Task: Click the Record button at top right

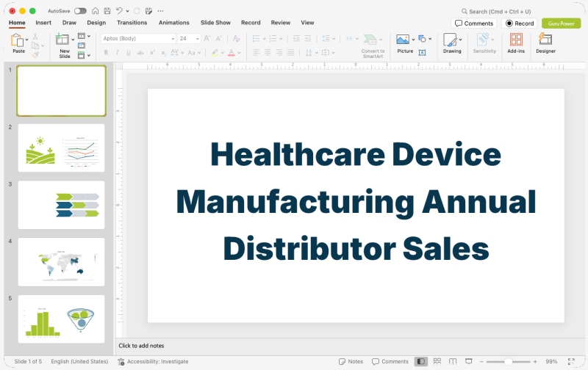Action: [x=520, y=23]
